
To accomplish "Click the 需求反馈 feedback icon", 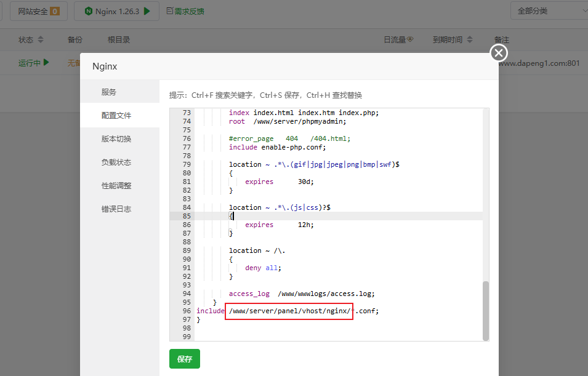I will [x=170, y=11].
